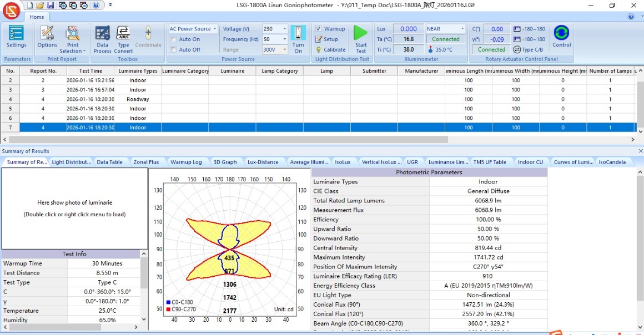The width and height of the screenshot is (644, 335).
Task: Click the Test Time column header
Action: coord(90,70)
